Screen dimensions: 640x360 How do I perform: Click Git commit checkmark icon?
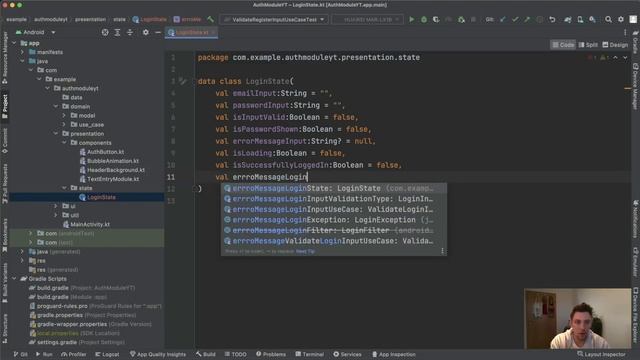[515, 19]
